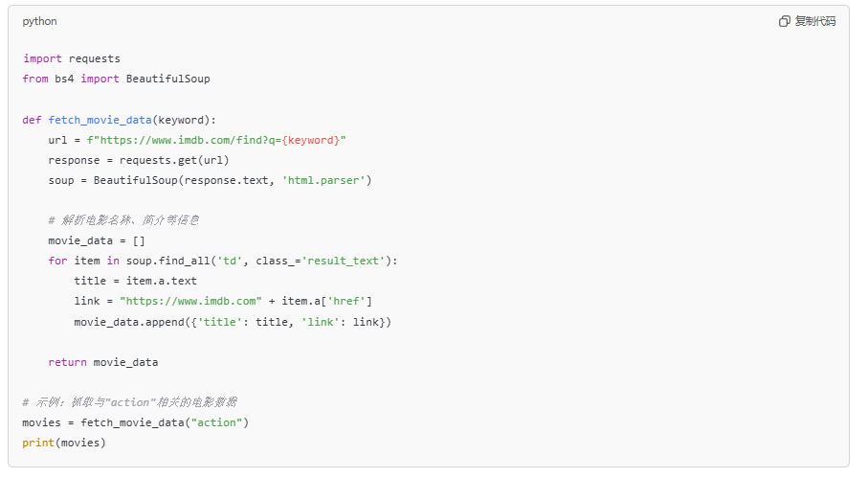
Task: Click the "action" argument string
Action: 216,423
